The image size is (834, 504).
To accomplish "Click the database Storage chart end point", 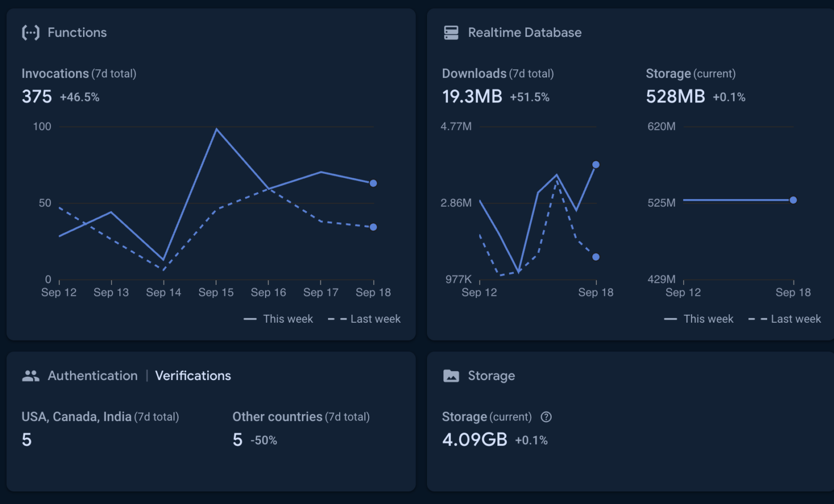I will click(x=793, y=200).
